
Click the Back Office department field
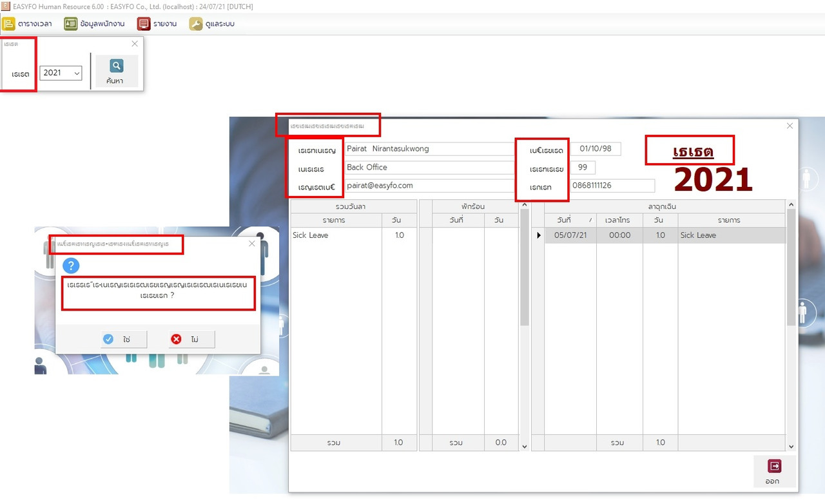[x=431, y=168]
